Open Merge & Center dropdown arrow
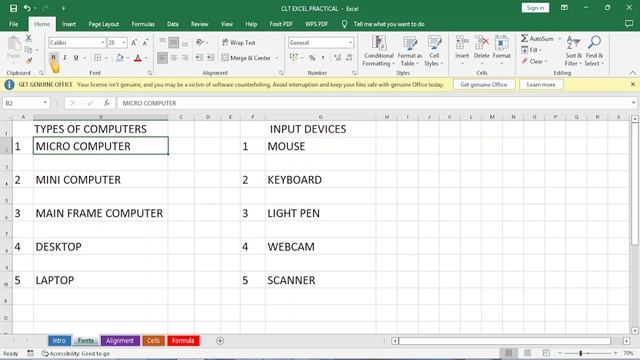The width and height of the screenshot is (640, 360). coord(277,58)
